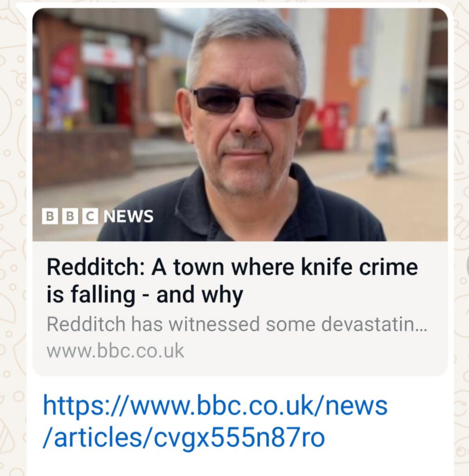Click the C block of the BBC logo
This screenshot has height=476, width=469.
[x=91, y=216]
